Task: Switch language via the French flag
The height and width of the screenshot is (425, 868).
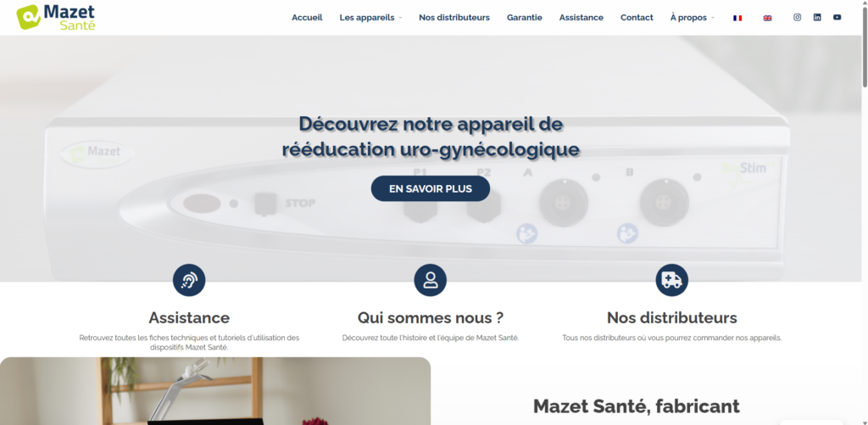Action: pos(737,18)
